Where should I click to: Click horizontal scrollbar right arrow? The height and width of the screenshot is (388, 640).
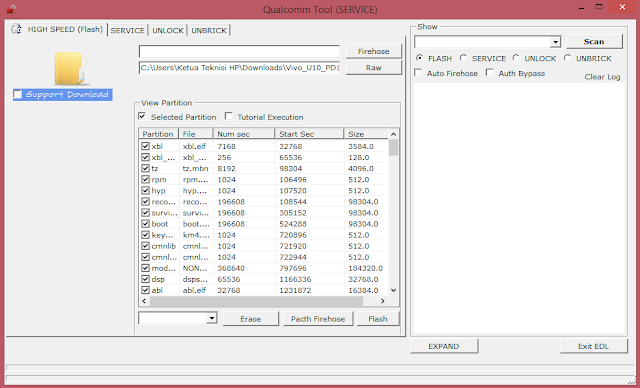(x=382, y=301)
